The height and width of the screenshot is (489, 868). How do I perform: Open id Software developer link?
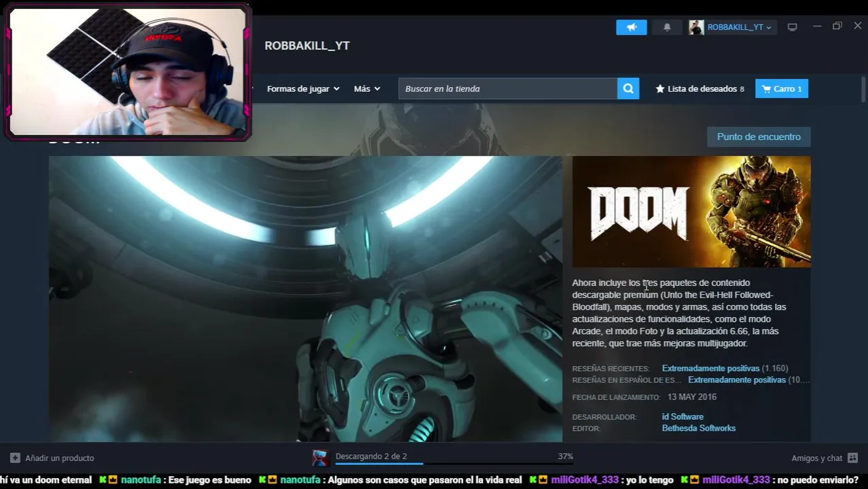[x=683, y=416]
